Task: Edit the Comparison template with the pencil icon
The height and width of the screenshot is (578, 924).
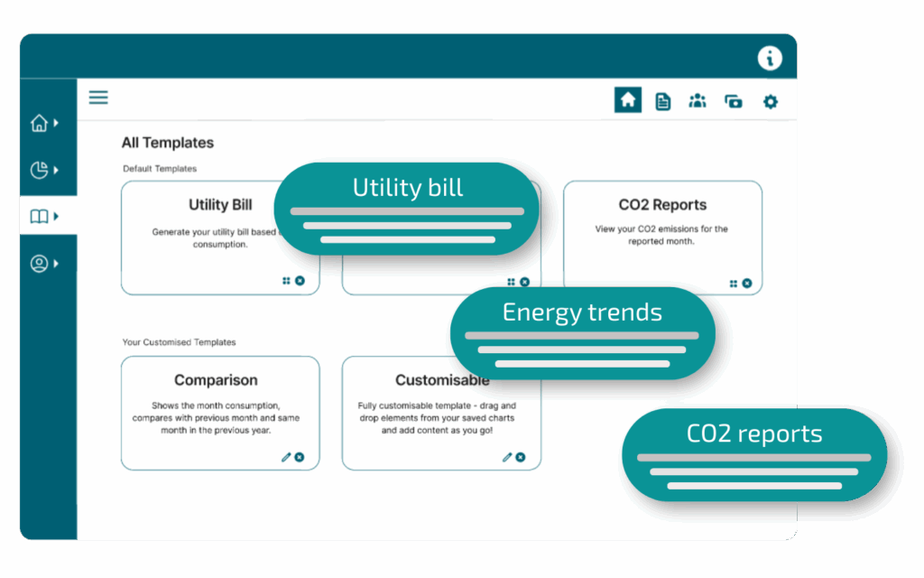Action: click(x=286, y=457)
